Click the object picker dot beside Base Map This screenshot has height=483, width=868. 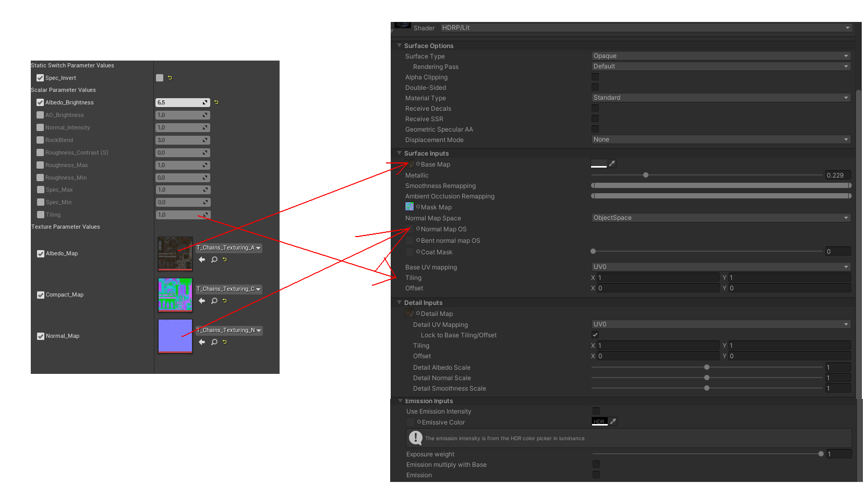(x=417, y=164)
